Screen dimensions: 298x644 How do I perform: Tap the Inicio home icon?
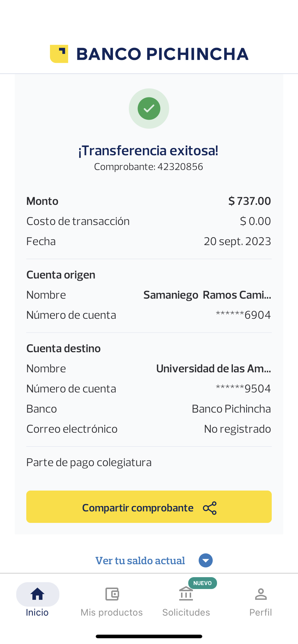pos(37,594)
